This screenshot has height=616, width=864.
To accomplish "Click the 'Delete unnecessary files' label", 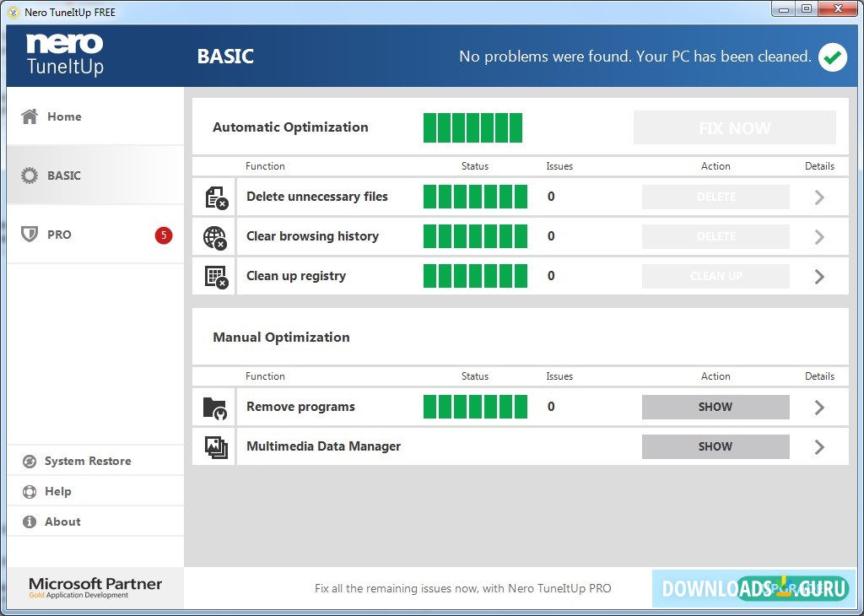I will coord(317,197).
